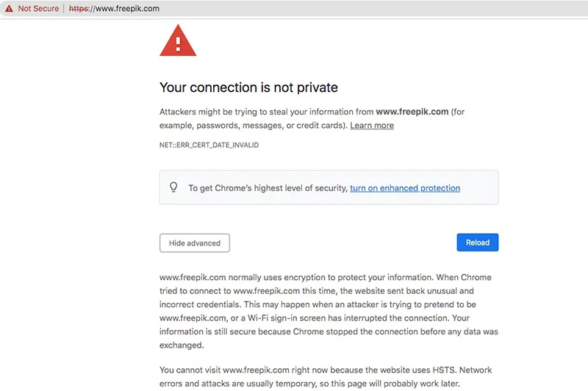The width and height of the screenshot is (588, 391).
Task: Click the bold www.freepik.com in warning text
Action: tap(412, 112)
